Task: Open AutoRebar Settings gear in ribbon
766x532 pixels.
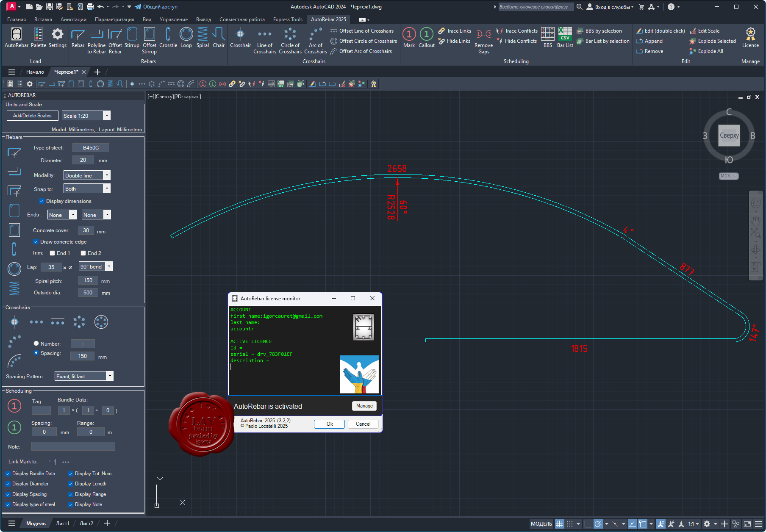Action: [58, 37]
